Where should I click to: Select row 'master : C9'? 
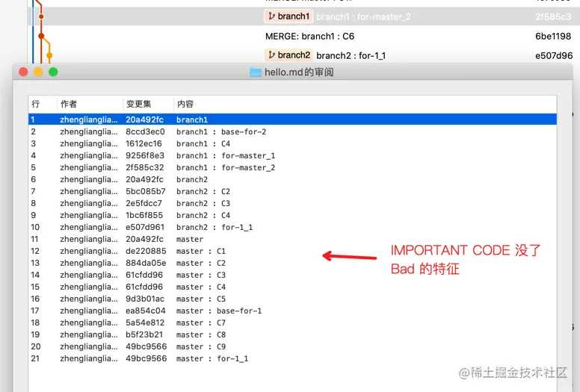[x=292, y=346]
